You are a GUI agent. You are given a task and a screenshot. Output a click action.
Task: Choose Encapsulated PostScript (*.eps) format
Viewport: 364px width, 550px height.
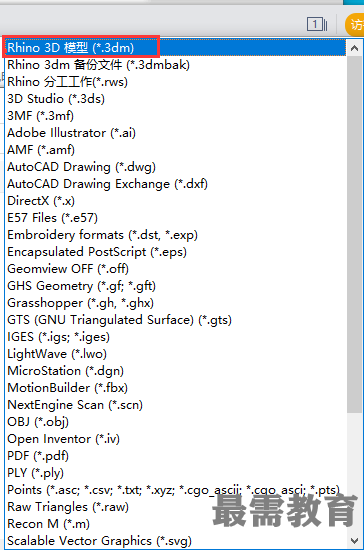(175, 252)
